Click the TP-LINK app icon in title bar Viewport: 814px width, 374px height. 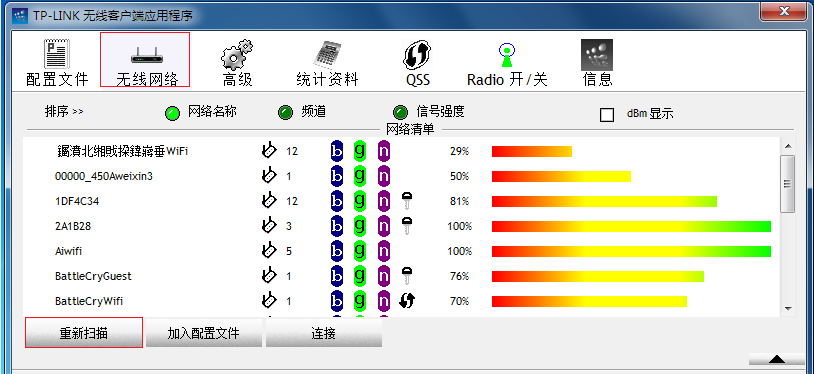19,15
